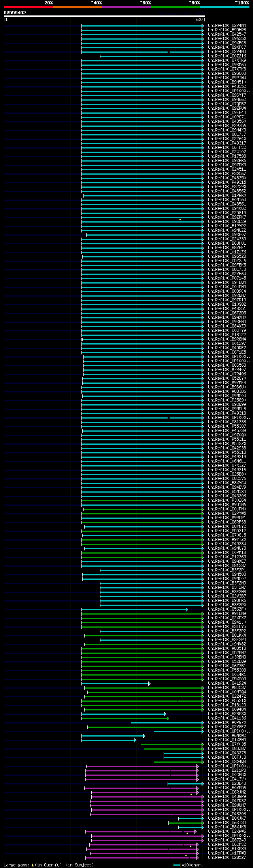Select label UniRef100_P48352
This screenshot has height=868, width=253.
pos(227,86)
